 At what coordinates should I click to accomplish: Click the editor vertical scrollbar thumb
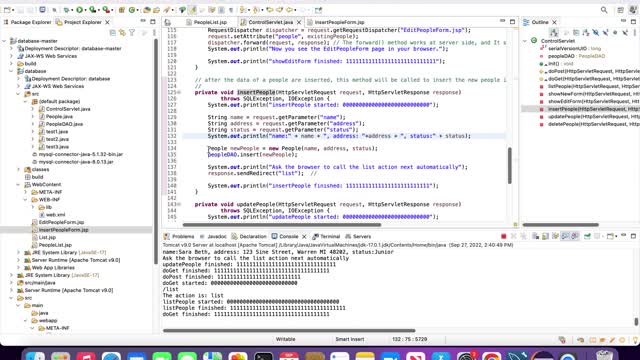tap(509, 165)
